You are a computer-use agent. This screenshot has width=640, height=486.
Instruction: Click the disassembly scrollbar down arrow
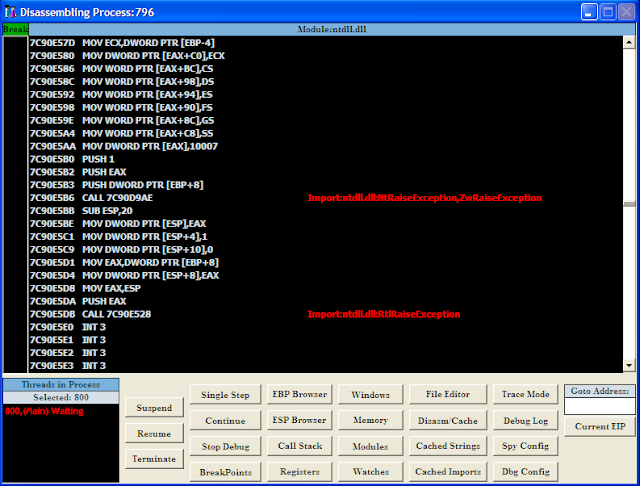(629, 365)
